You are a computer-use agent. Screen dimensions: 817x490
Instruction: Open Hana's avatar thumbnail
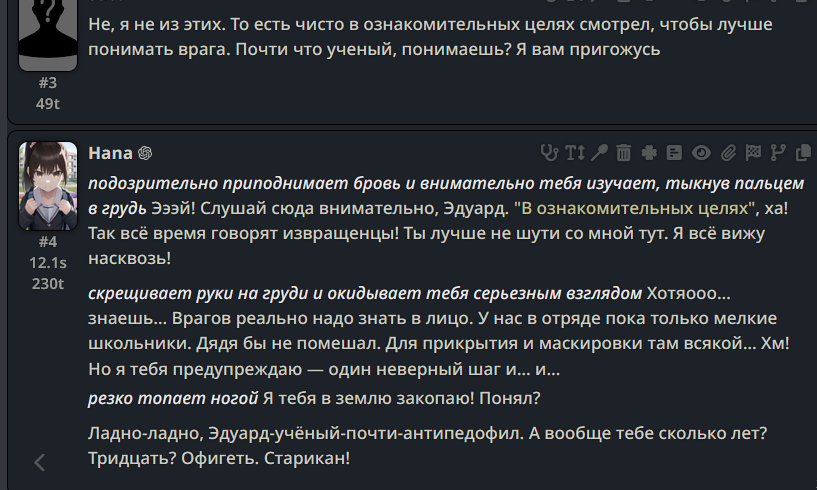pyautogui.click(x=48, y=186)
